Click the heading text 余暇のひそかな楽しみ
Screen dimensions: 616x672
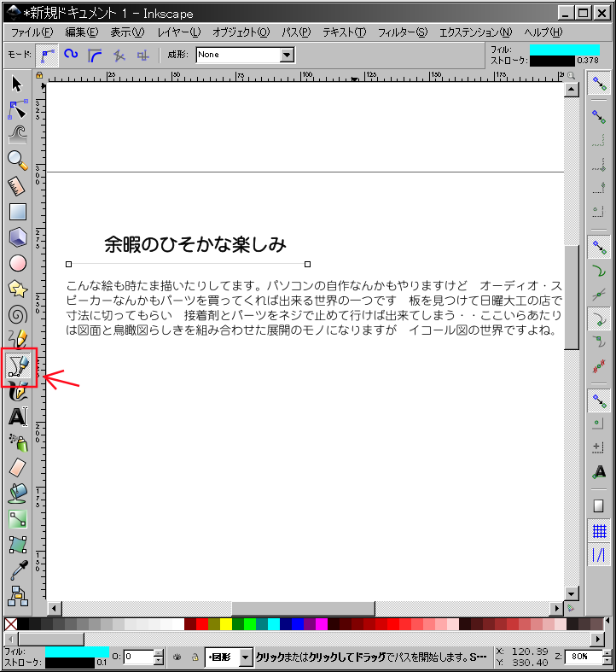tap(195, 244)
